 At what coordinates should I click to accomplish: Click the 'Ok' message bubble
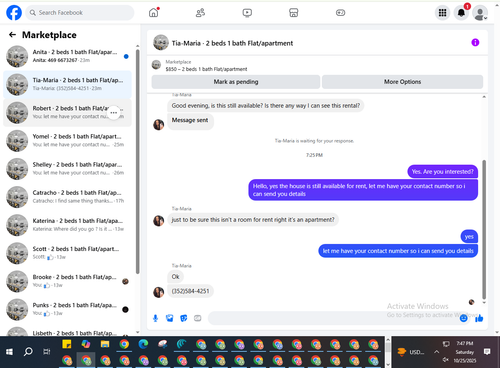tap(175, 277)
